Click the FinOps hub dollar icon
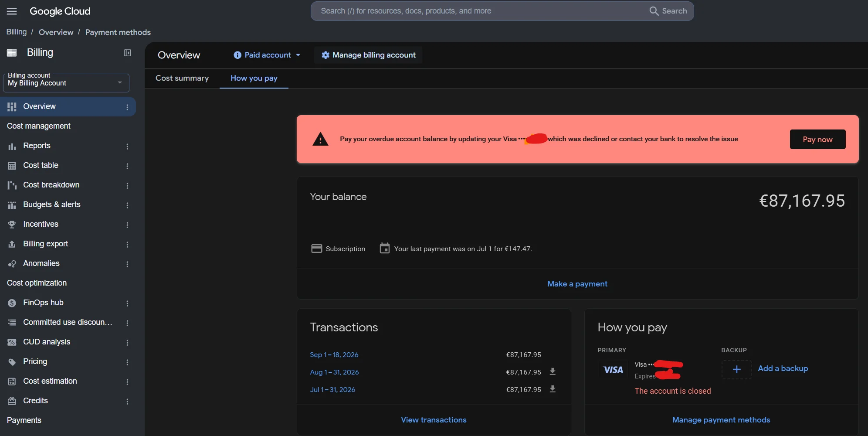The height and width of the screenshot is (436, 868). [x=12, y=303]
